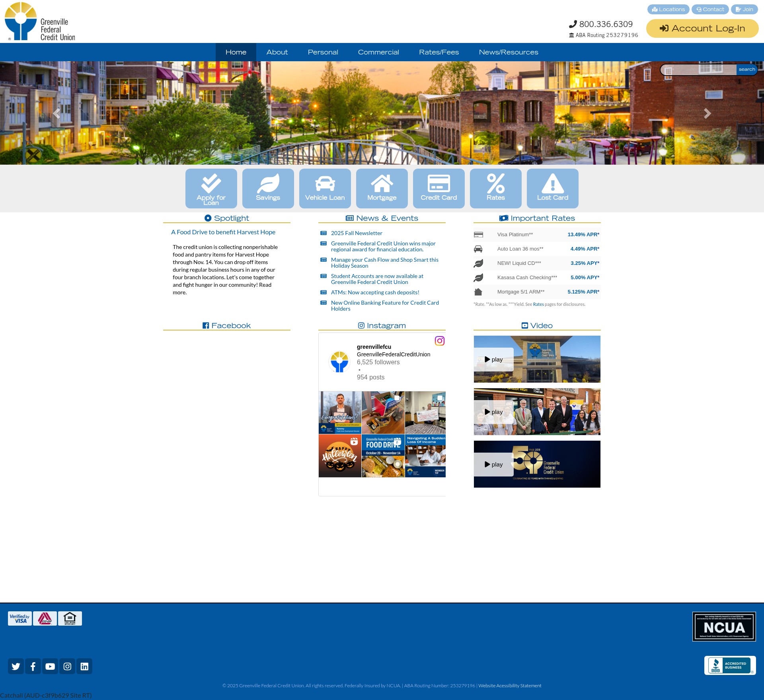Open the Apply for Loan checkmark tile
This screenshot has width=764, height=700.
coord(211,188)
